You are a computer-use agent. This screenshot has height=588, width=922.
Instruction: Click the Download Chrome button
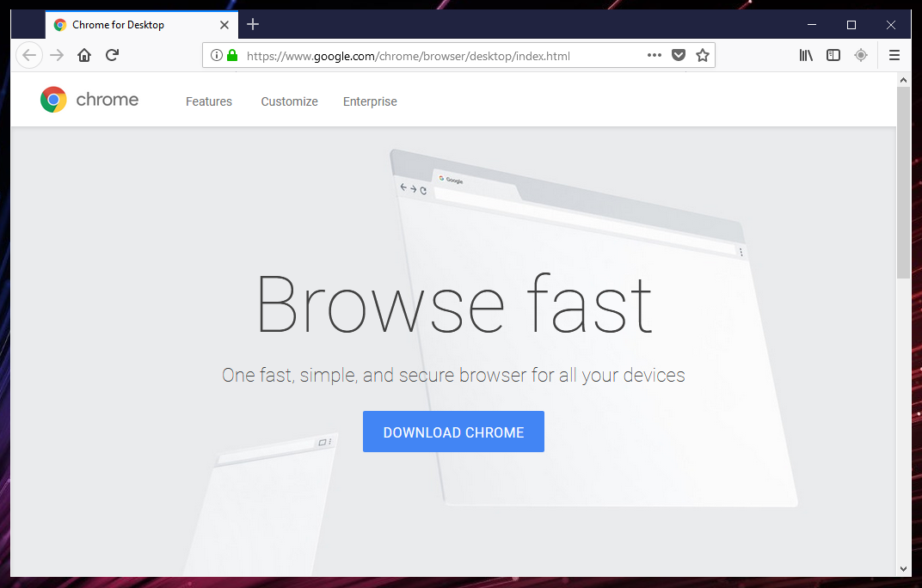coord(453,432)
